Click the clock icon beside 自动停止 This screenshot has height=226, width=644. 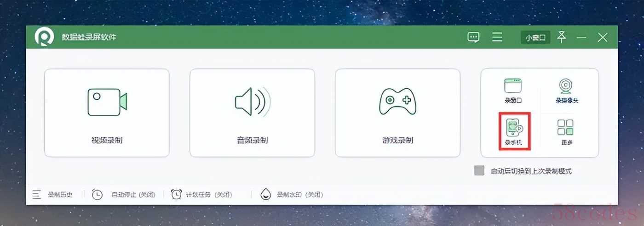97,194
